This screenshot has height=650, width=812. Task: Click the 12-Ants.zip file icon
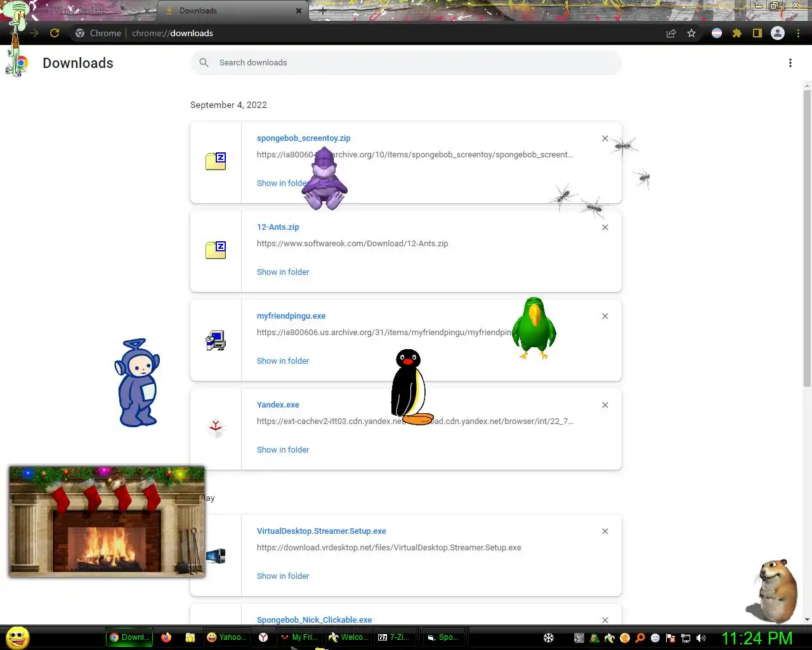(x=216, y=250)
